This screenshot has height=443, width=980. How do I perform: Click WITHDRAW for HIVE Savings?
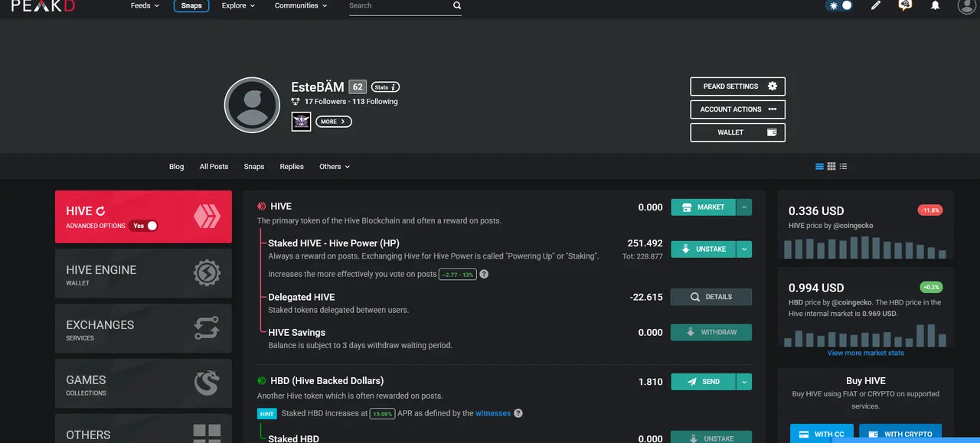click(711, 332)
